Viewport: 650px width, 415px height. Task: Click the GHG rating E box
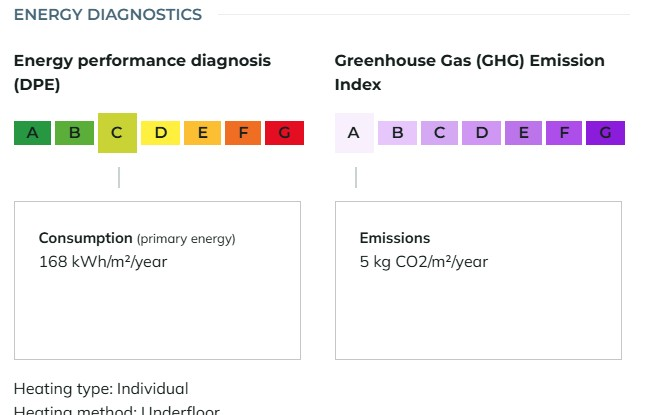(x=523, y=133)
